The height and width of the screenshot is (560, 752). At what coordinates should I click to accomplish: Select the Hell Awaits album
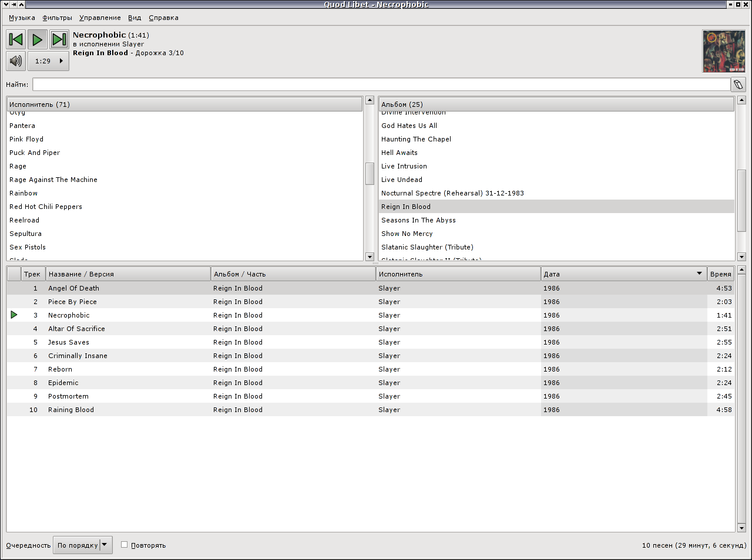pos(556,153)
